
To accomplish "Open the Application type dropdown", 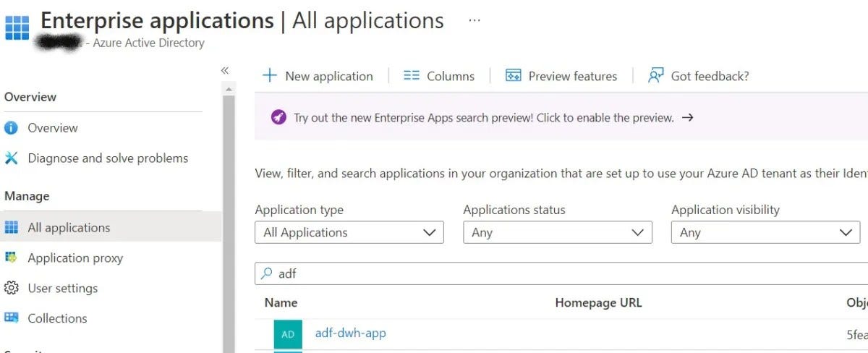I will [349, 233].
